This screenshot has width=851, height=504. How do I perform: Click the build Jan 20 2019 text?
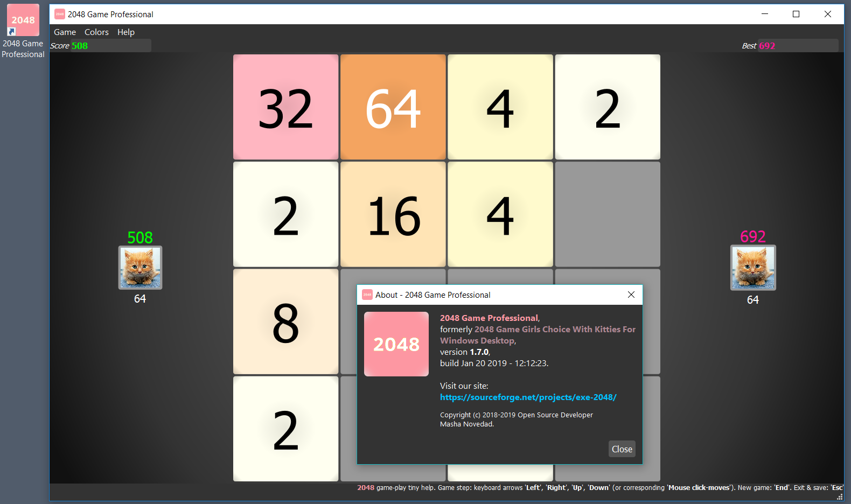tap(494, 363)
